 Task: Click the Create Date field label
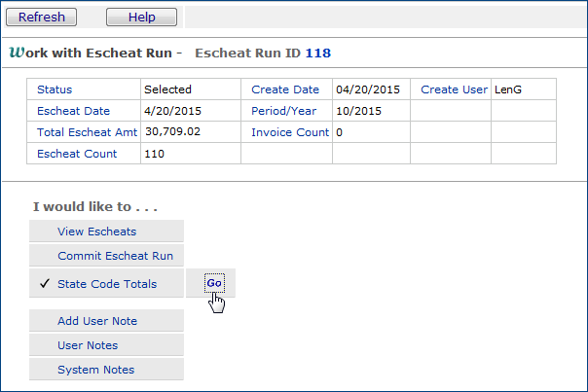pyautogui.click(x=285, y=89)
